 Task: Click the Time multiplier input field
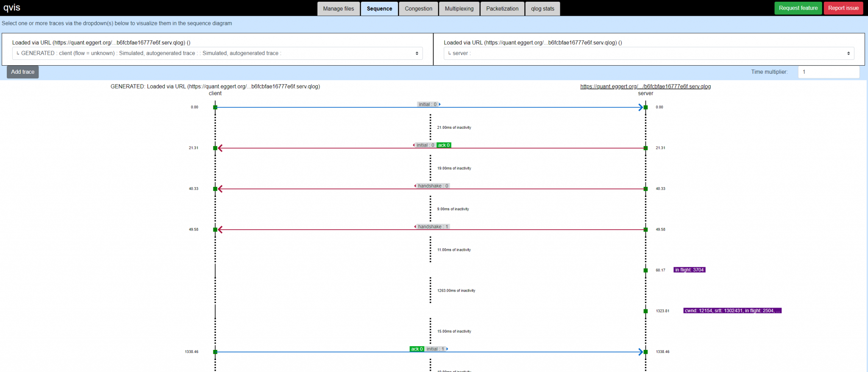coord(828,72)
